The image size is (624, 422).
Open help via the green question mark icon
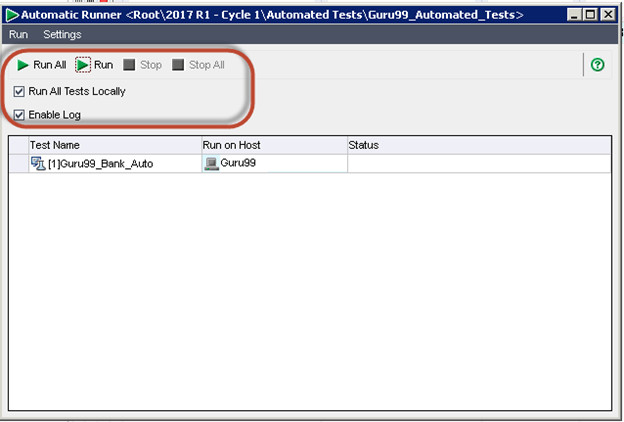[598, 65]
